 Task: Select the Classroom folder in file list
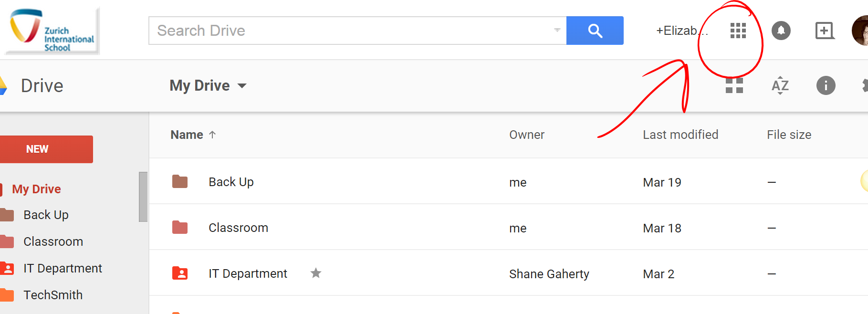point(238,228)
